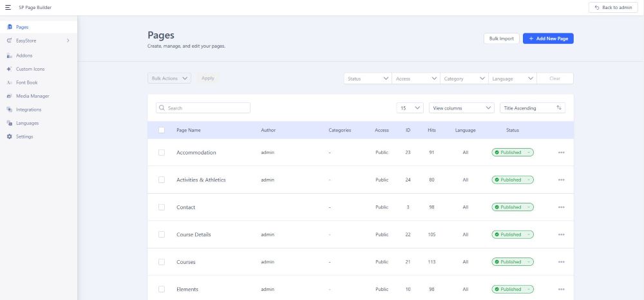
Task: Click the Add New Page button
Action: [547, 39]
